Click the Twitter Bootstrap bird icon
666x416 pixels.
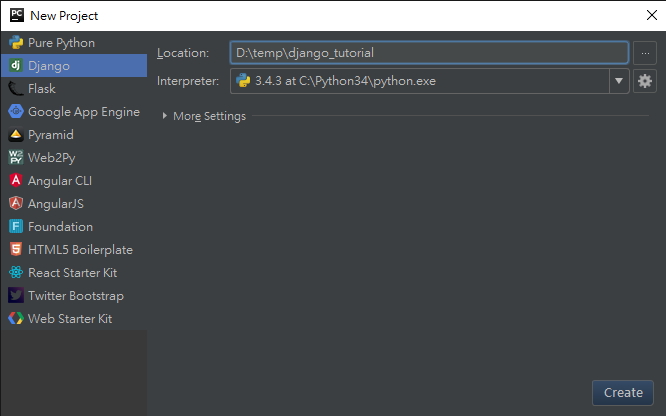(16, 295)
